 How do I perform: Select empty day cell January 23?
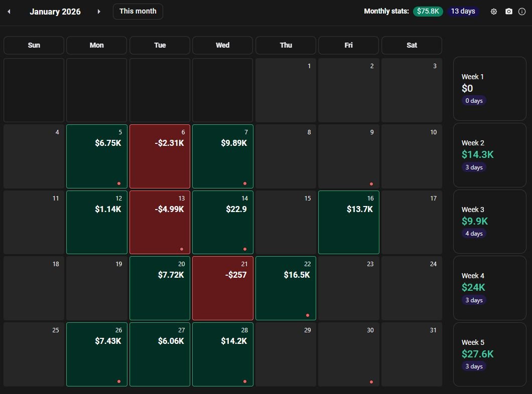tap(348, 288)
